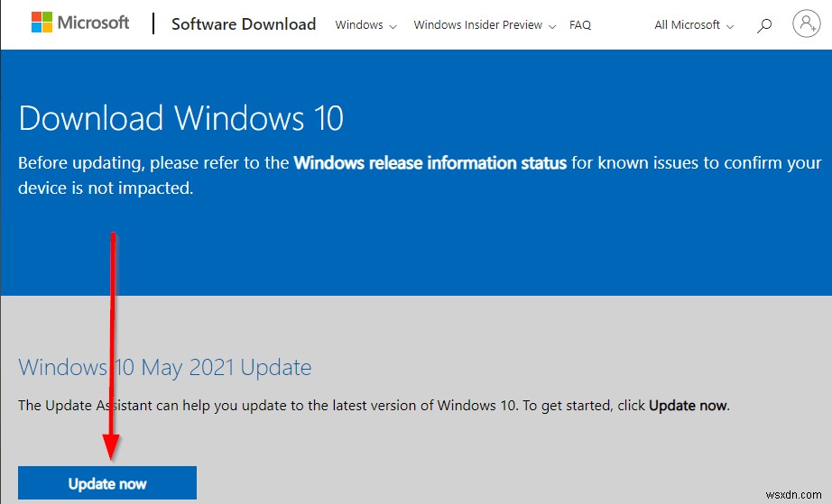Click the Microsoft wordmark text
Image resolution: width=832 pixels, height=504 pixels.
[x=95, y=23]
